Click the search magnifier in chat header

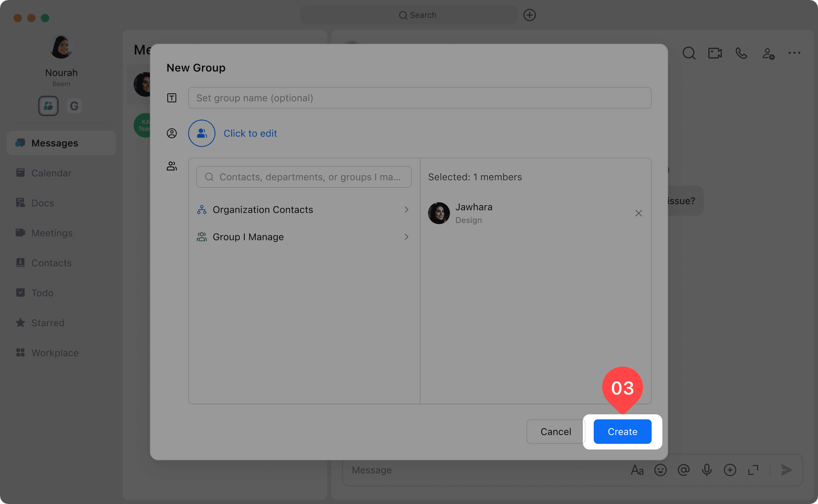click(688, 53)
